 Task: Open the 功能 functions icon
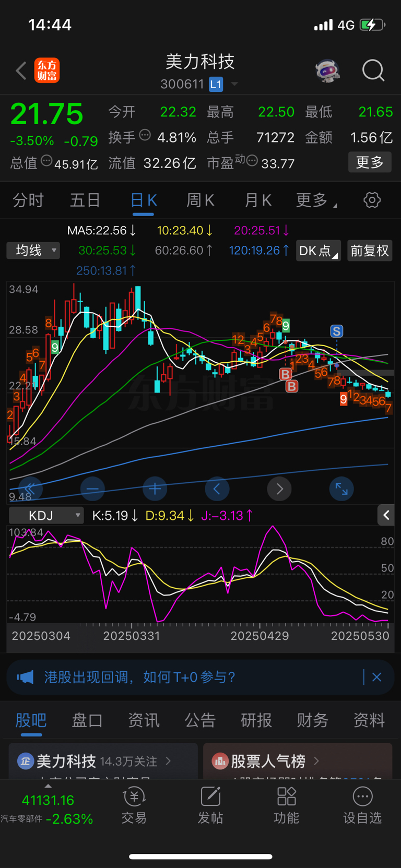point(286,805)
